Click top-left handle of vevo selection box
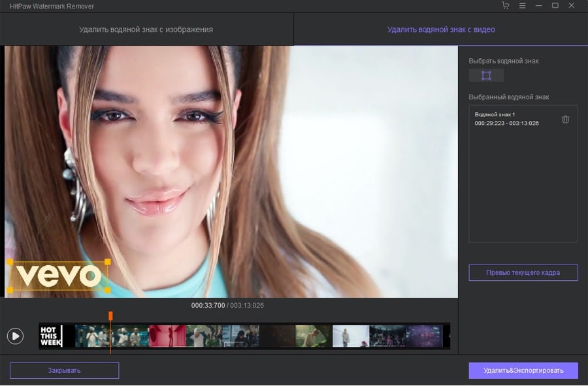The width and height of the screenshot is (588, 386). point(10,262)
